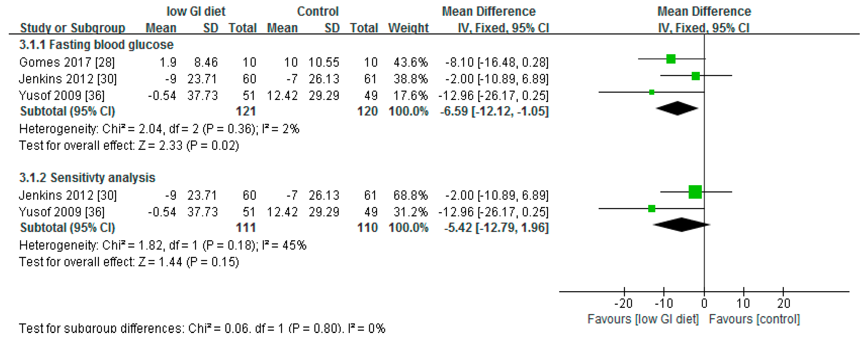Screen dimensions: 868x341
Task: Click the subtotal effect -6.59 [-12.12, -1.05]
Action: pyautogui.click(x=494, y=111)
